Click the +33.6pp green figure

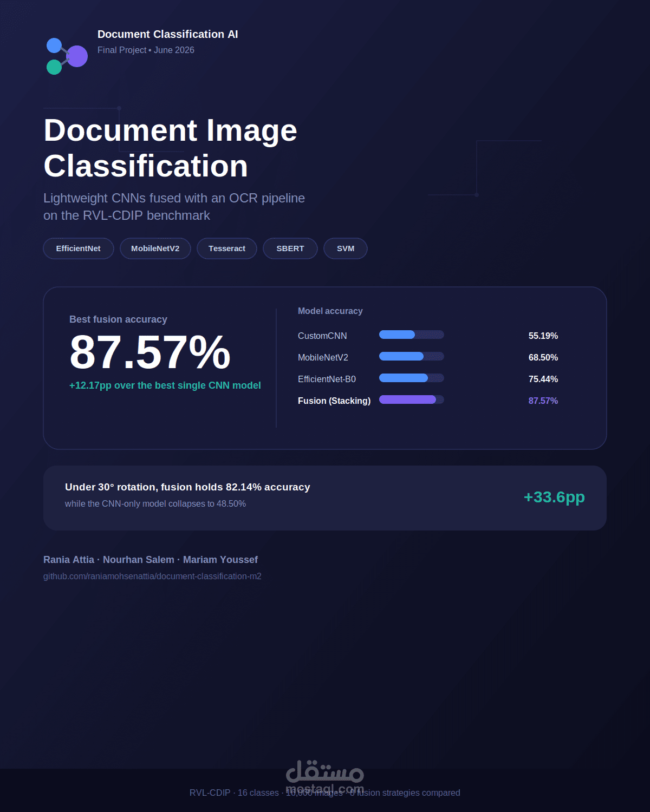pos(554,497)
